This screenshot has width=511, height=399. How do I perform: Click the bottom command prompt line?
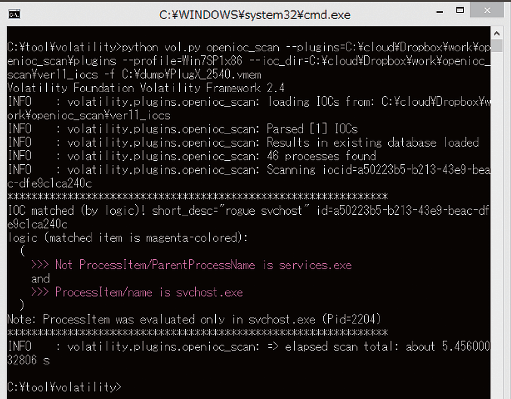(64, 387)
